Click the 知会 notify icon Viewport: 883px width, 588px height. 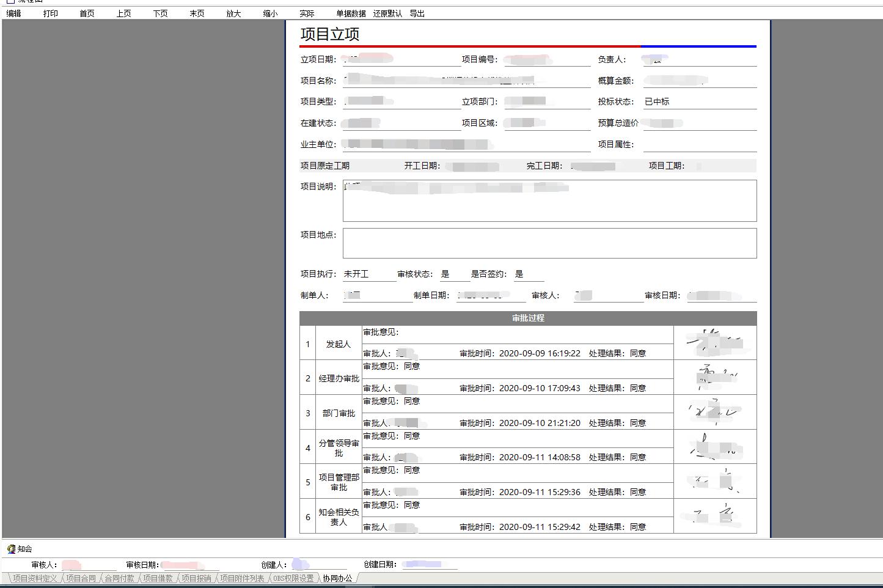[x=11, y=549]
